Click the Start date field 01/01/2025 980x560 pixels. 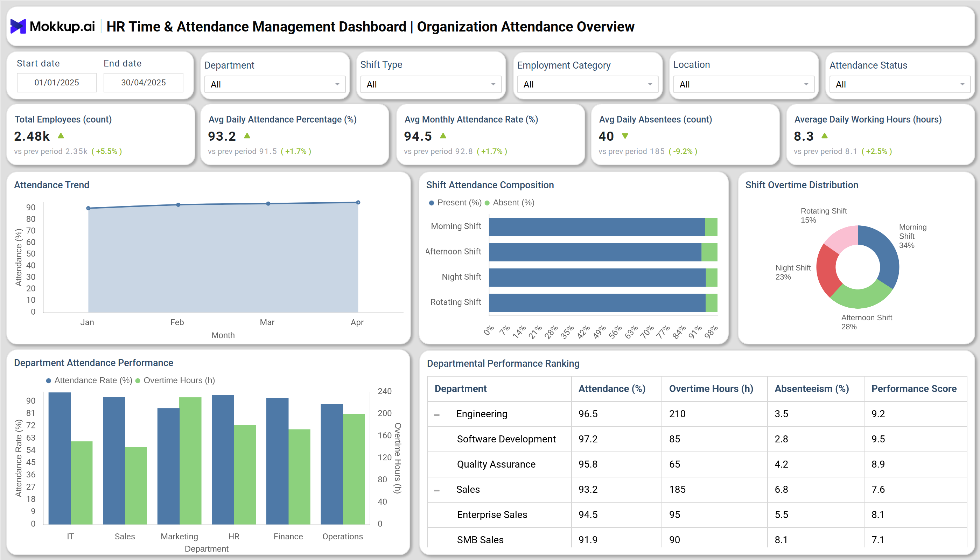point(57,82)
